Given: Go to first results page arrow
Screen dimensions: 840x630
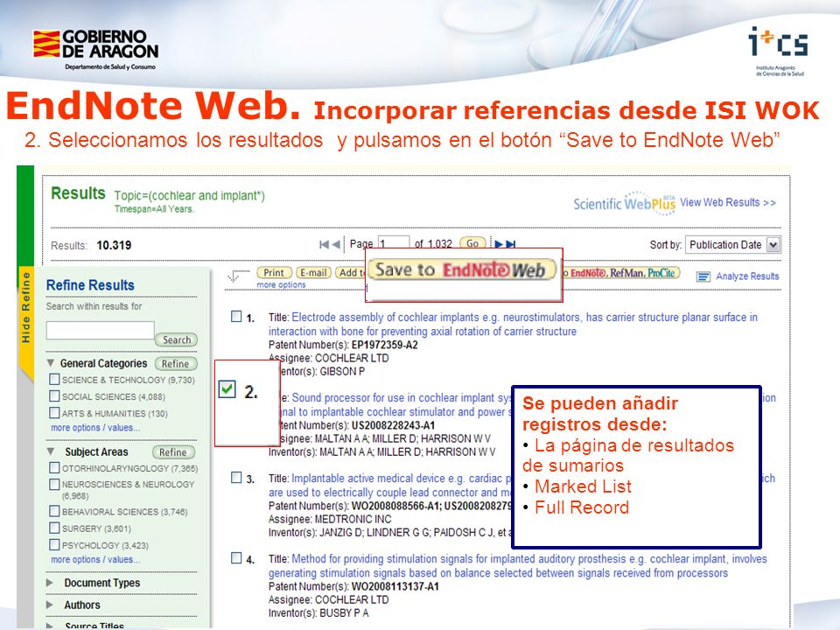Looking at the screenshot, I should click(324, 244).
